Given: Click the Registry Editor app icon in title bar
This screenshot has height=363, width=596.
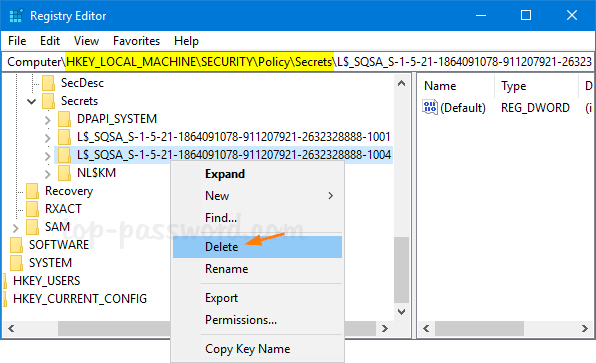Looking at the screenshot, I should (x=16, y=16).
